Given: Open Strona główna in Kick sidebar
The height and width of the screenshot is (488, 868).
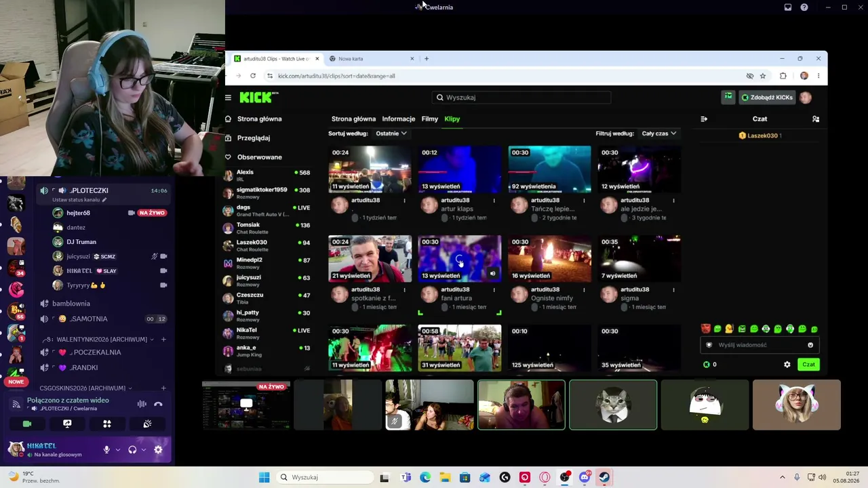Looking at the screenshot, I should pyautogui.click(x=253, y=119).
